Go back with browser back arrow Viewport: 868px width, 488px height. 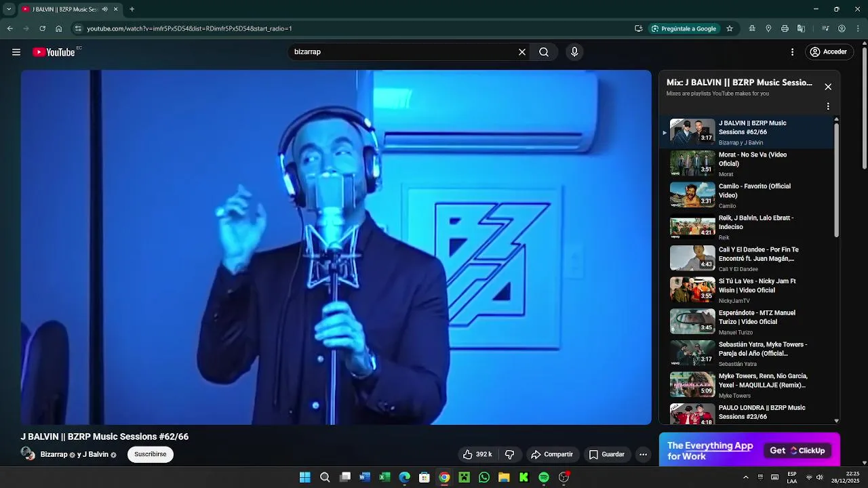[x=9, y=28]
